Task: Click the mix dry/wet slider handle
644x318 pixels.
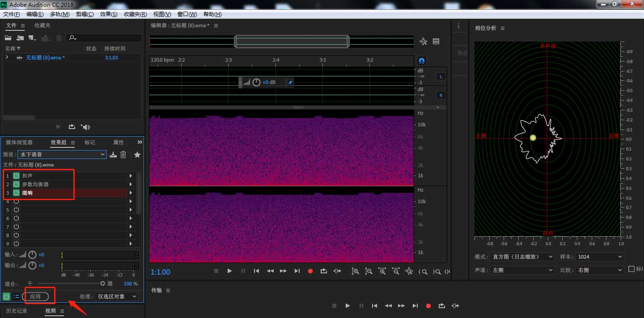Action: [x=102, y=284]
